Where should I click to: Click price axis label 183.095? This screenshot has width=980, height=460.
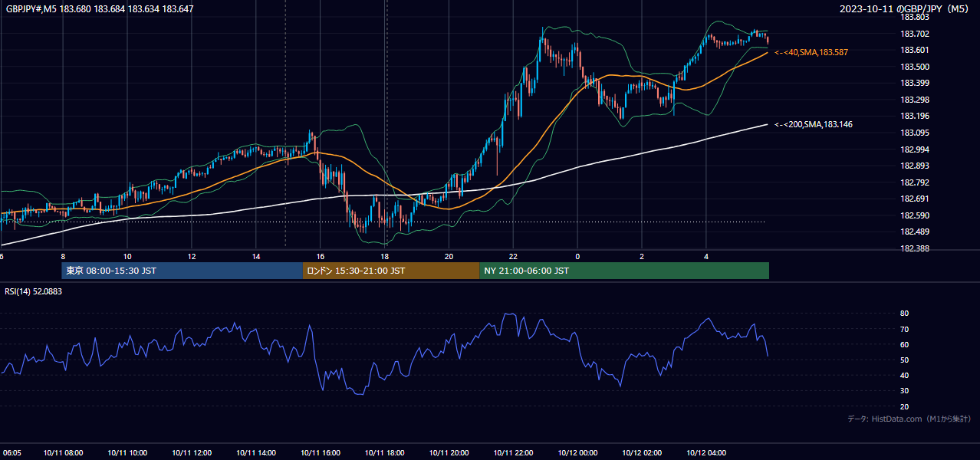point(915,133)
